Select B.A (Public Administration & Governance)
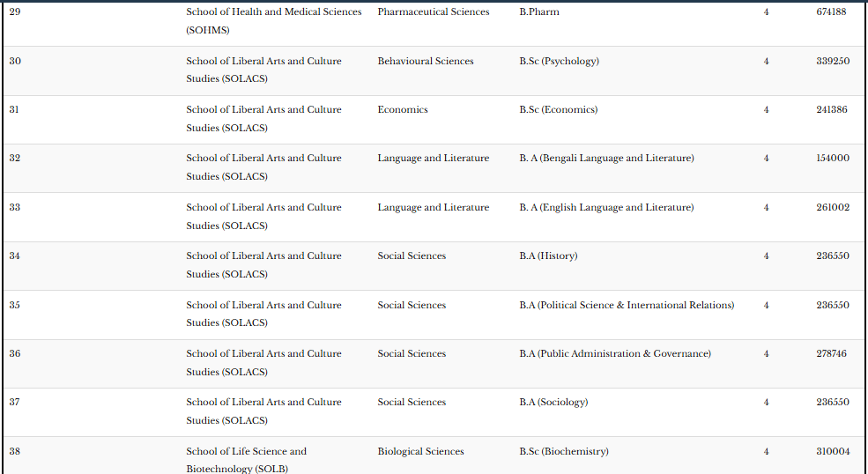 (614, 354)
